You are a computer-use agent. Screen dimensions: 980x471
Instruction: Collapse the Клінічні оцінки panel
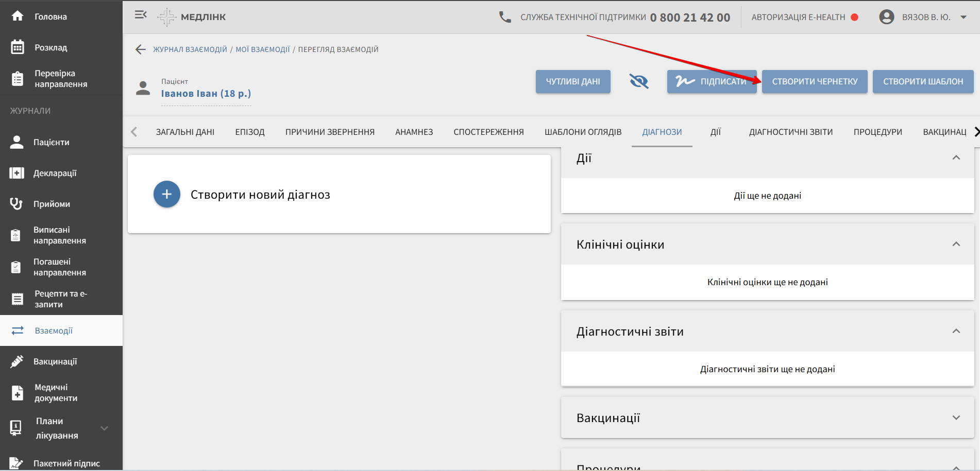(956, 244)
